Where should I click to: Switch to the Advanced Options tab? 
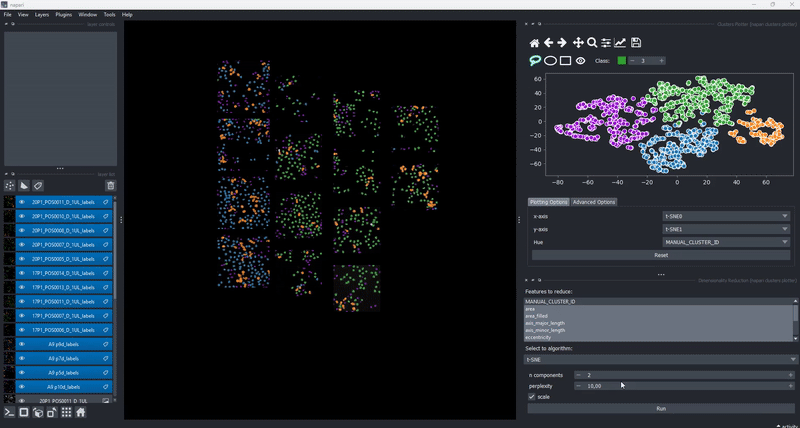pos(594,202)
